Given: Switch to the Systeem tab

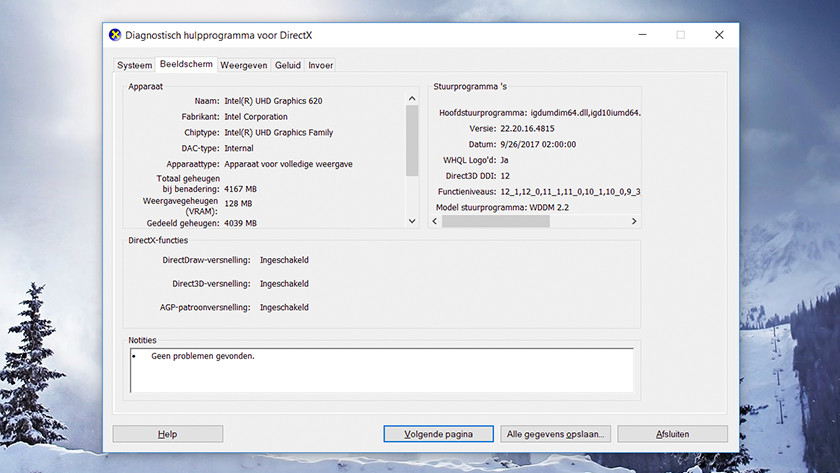Looking at the screenshot, I should pos(135,65).
